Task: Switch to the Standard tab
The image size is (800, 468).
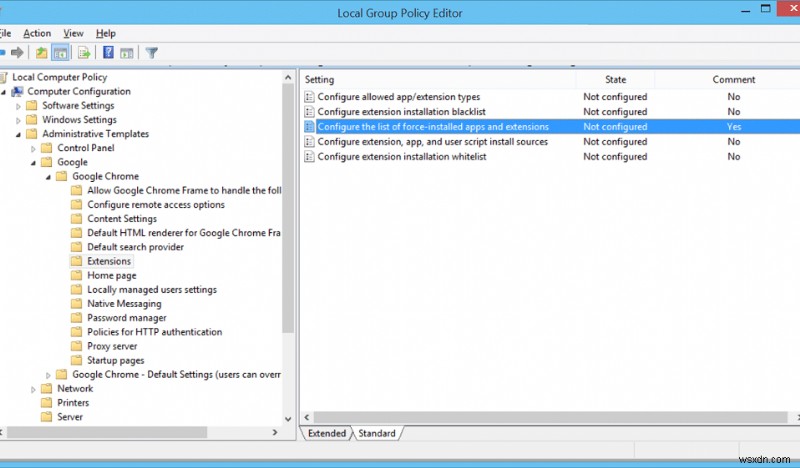Action: [x=377, y=433]
